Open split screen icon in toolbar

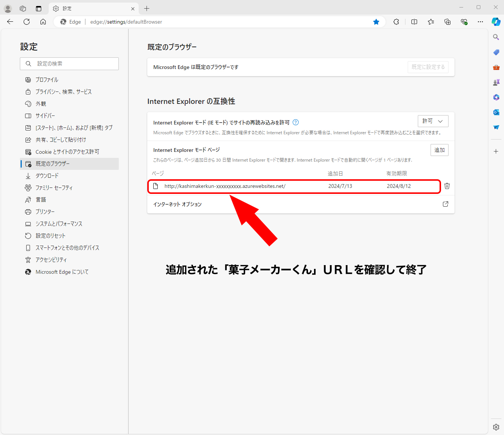[x=414, y=22]
